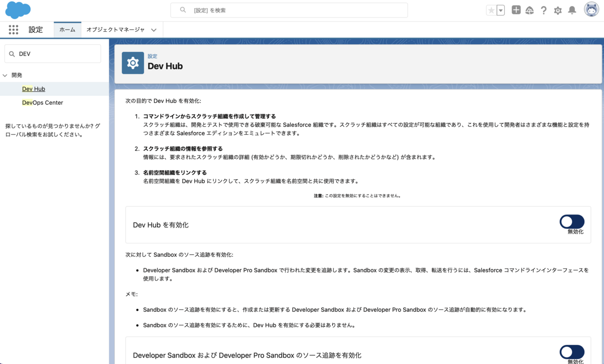
Task: Open the App Launcher grid icon
Action: [x=14, y=30]
